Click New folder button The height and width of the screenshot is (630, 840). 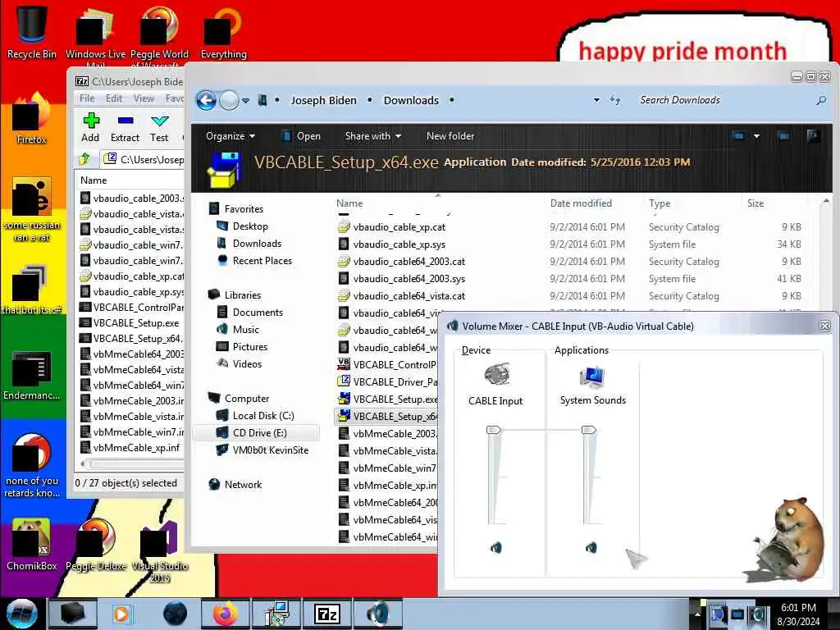(450, 136)
